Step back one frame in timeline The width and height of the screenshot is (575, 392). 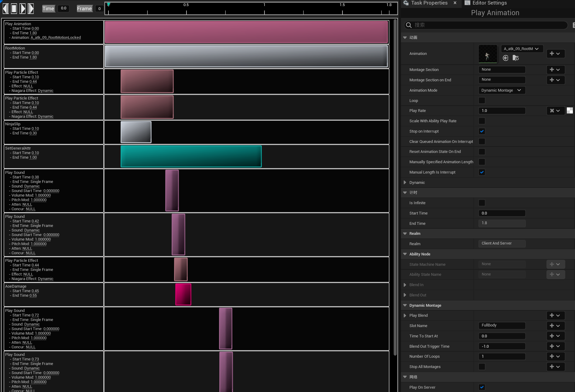tap(5, 8)
